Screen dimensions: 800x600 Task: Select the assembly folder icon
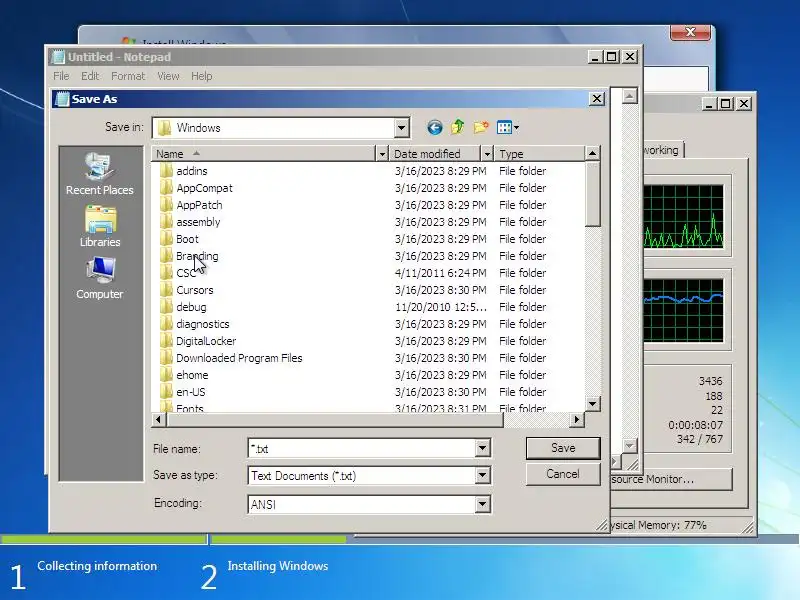[x=166, y=221]
